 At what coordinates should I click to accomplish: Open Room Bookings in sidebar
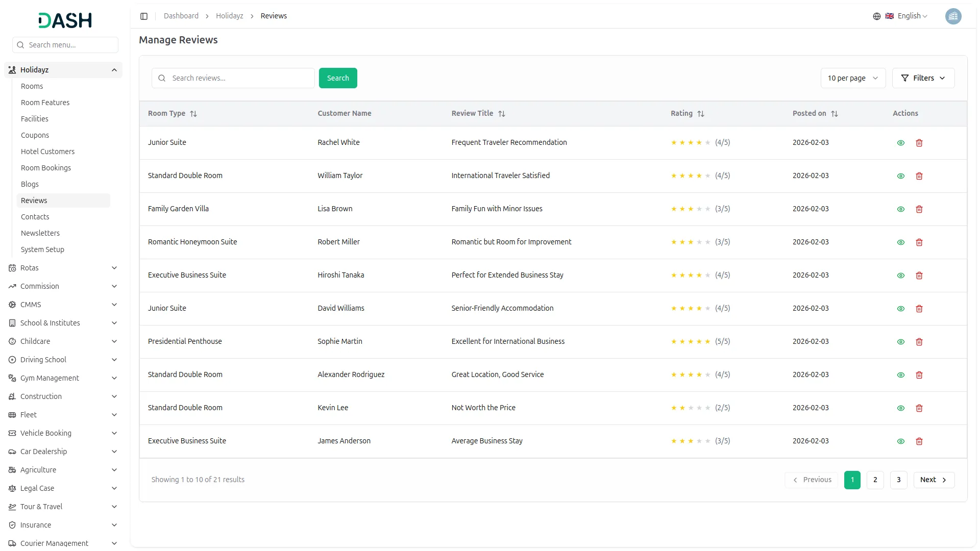pos(46,168)
